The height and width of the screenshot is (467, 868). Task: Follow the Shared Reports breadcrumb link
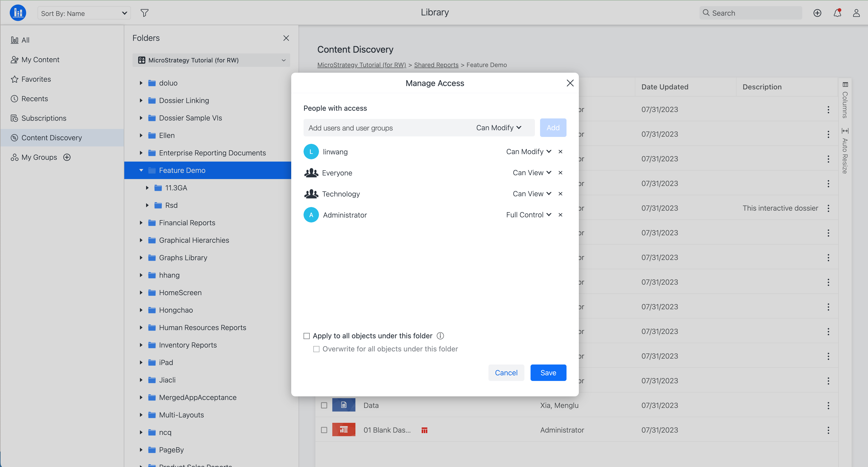point(436,65)
